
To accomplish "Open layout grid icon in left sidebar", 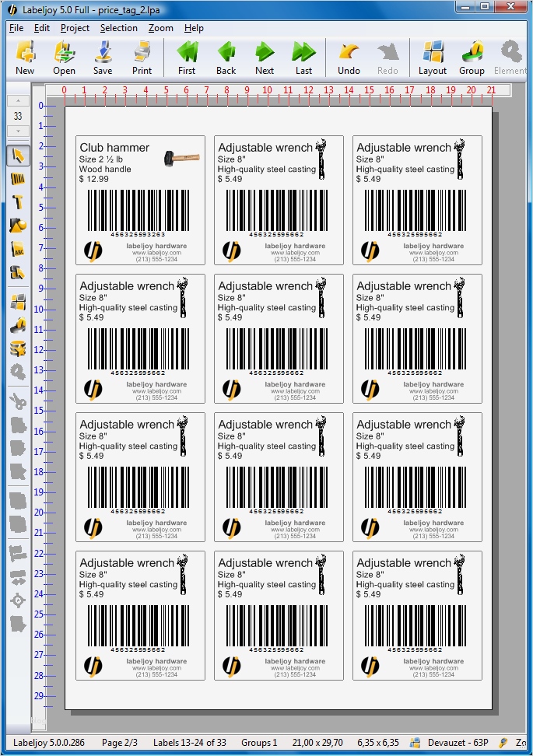I will coord(19,303).
